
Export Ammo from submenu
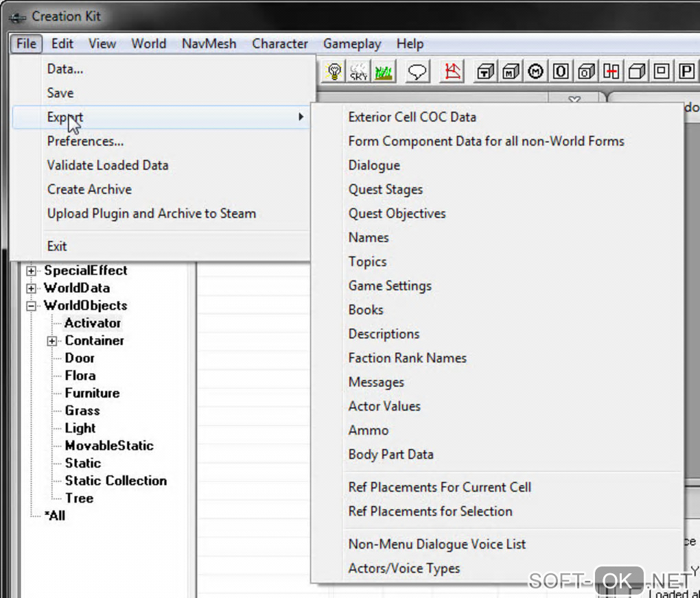(498, 430)
